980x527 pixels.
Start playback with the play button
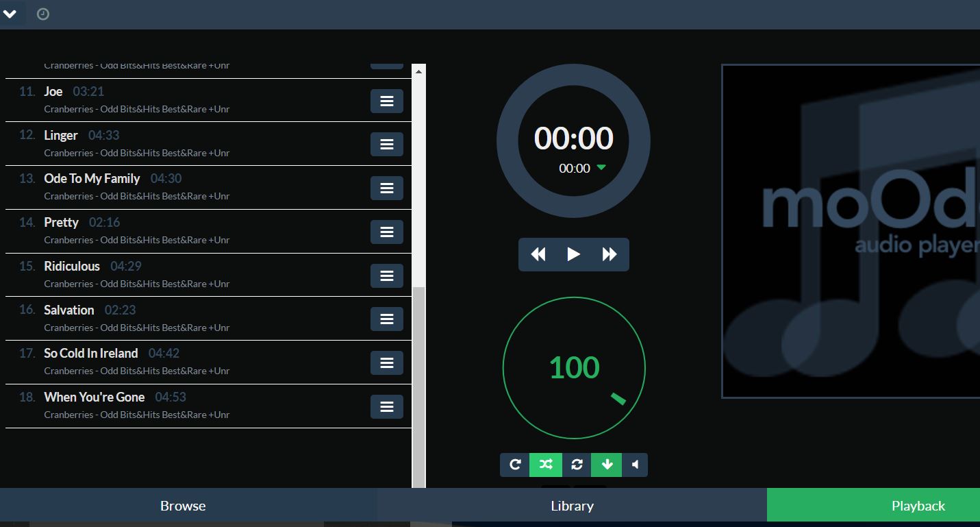point(574,254)
